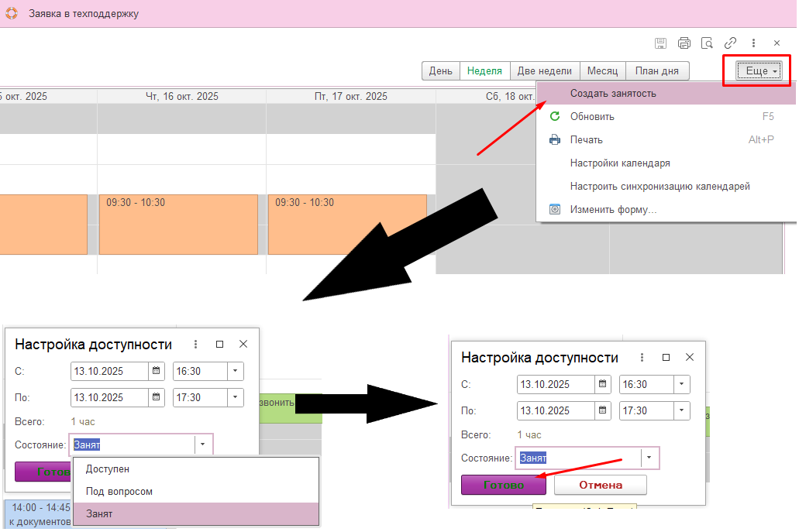Click the gear icon beside Изменить форму
Image resolution: width=799 pixels, height=532 pixels.
554,210
